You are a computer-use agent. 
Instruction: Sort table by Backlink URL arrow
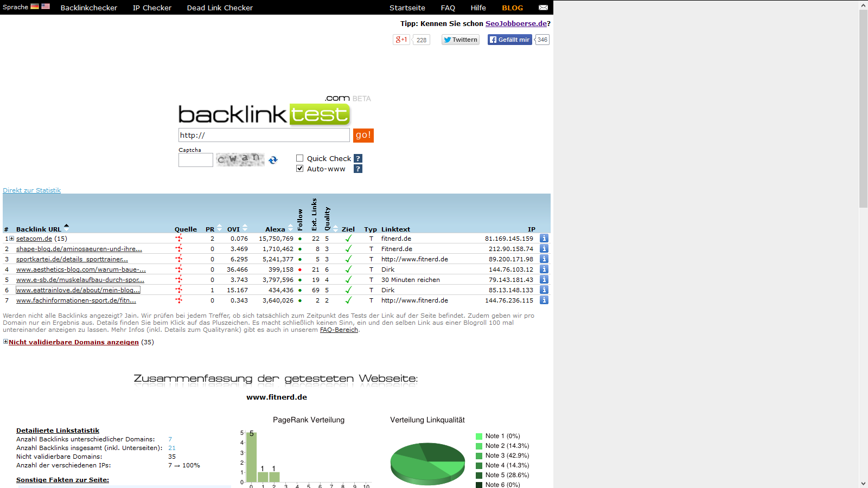(66, 227)
